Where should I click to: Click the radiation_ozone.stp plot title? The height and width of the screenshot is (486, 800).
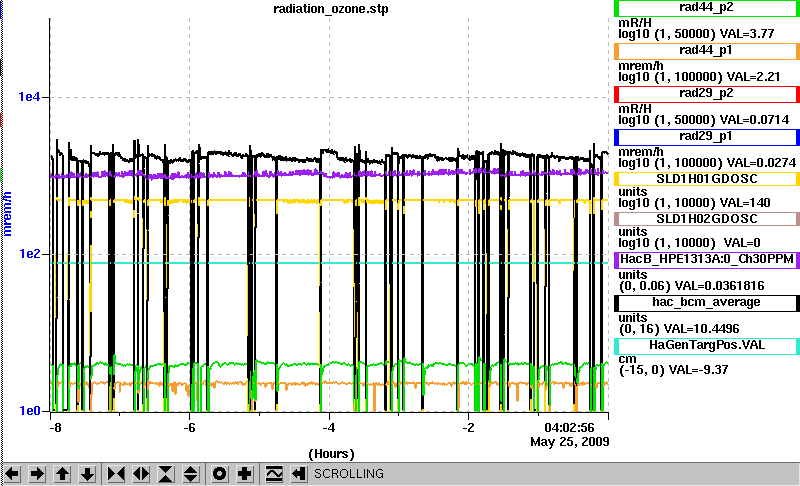[331, 9]
